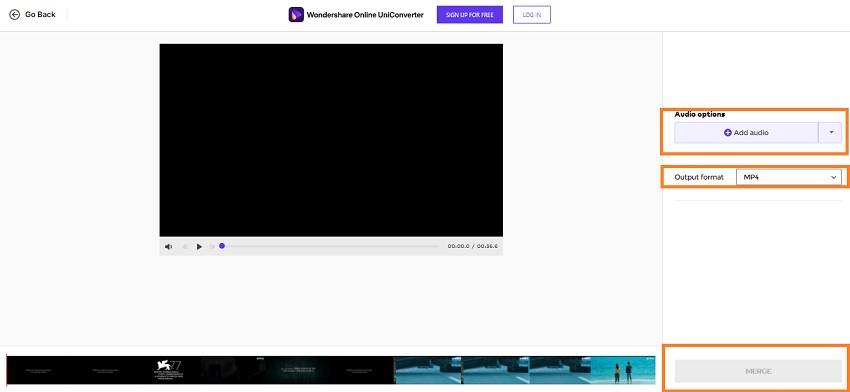Step to the previous frame
Image resolution: width=850 pixels, height=392 pixels.
coord(185,247)
